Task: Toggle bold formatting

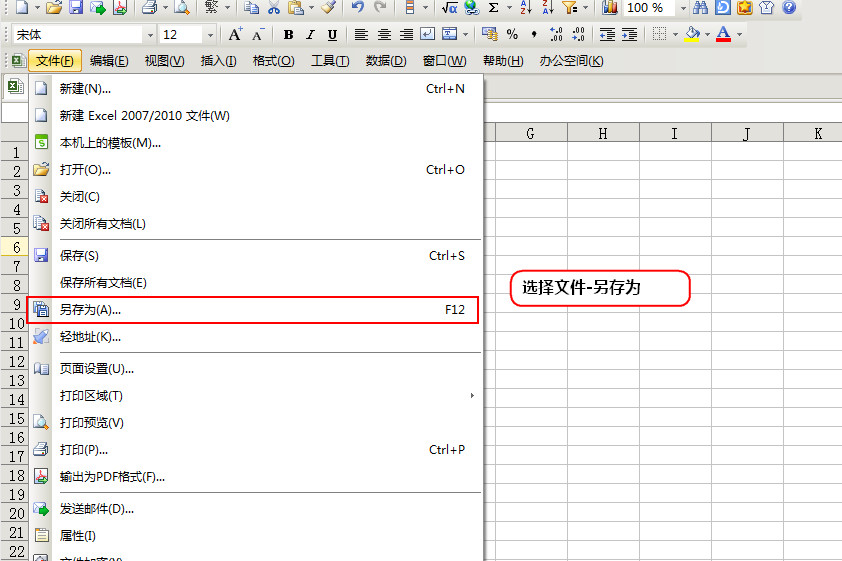Action: 288,35
